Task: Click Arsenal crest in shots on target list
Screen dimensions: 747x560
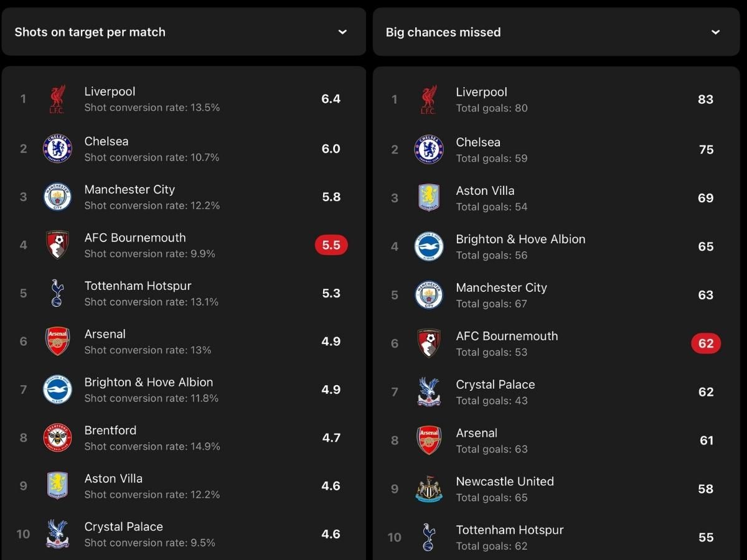Action: tap(57, 341)
